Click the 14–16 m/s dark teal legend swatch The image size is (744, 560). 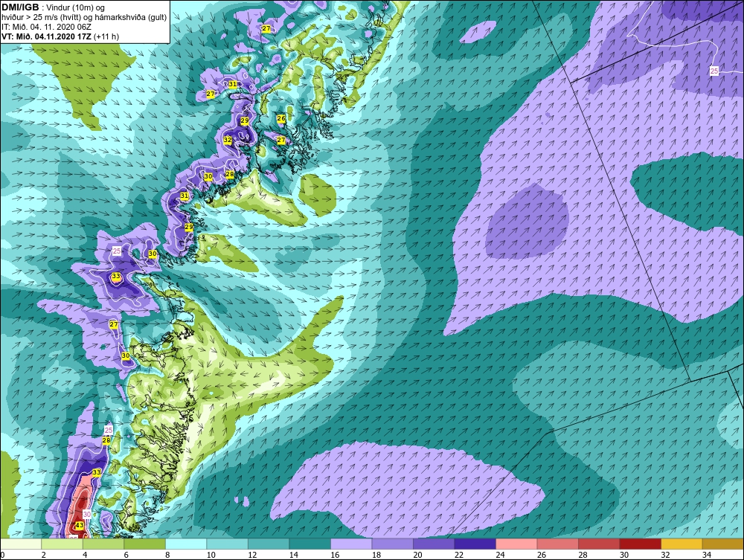(x=310, y=544)
